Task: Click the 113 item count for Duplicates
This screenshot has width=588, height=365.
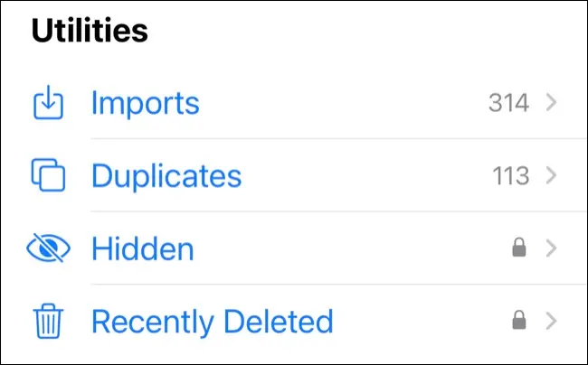Action: [510, 174]
